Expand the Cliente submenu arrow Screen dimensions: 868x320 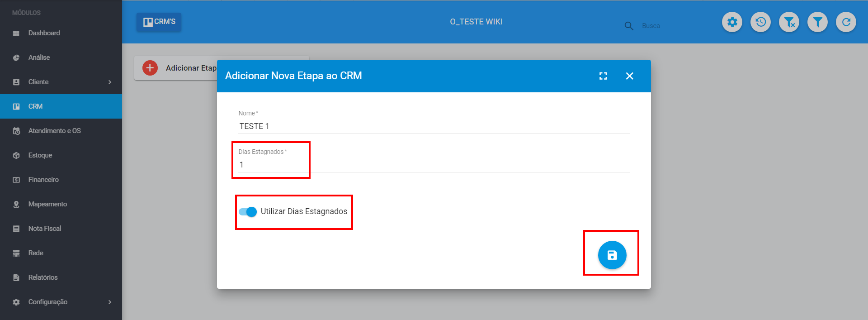[110, 82]
